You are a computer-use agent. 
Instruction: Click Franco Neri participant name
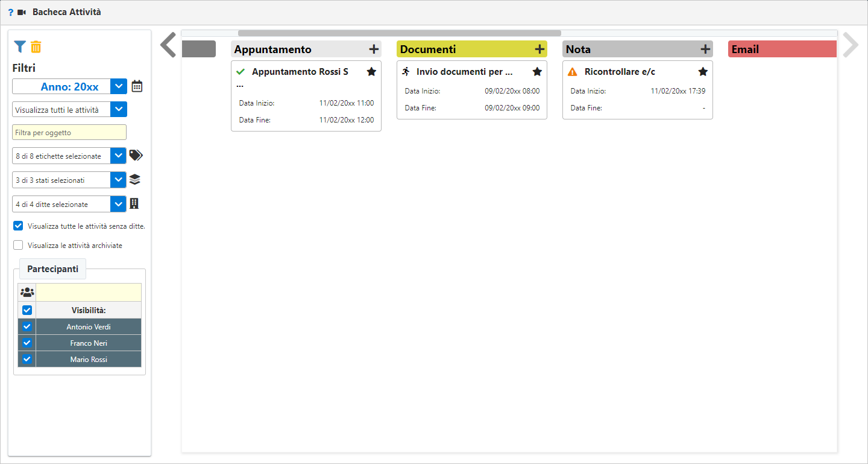(89, 343)
